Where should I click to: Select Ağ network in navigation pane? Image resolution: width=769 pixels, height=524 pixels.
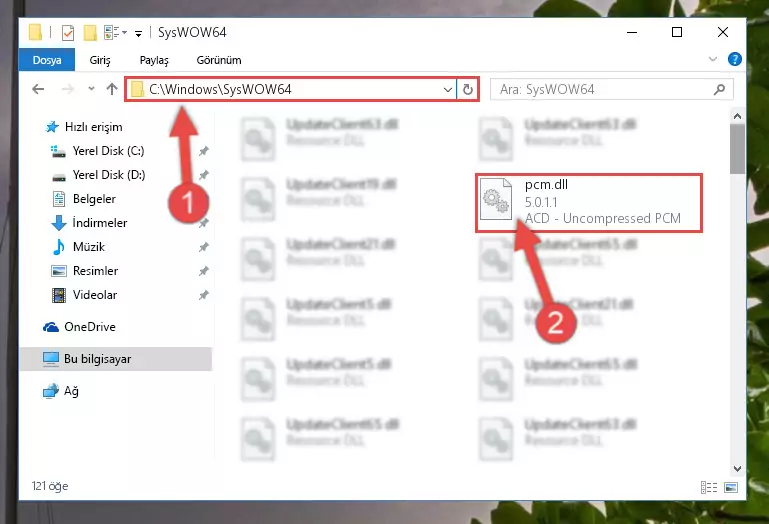pos(71,391)
